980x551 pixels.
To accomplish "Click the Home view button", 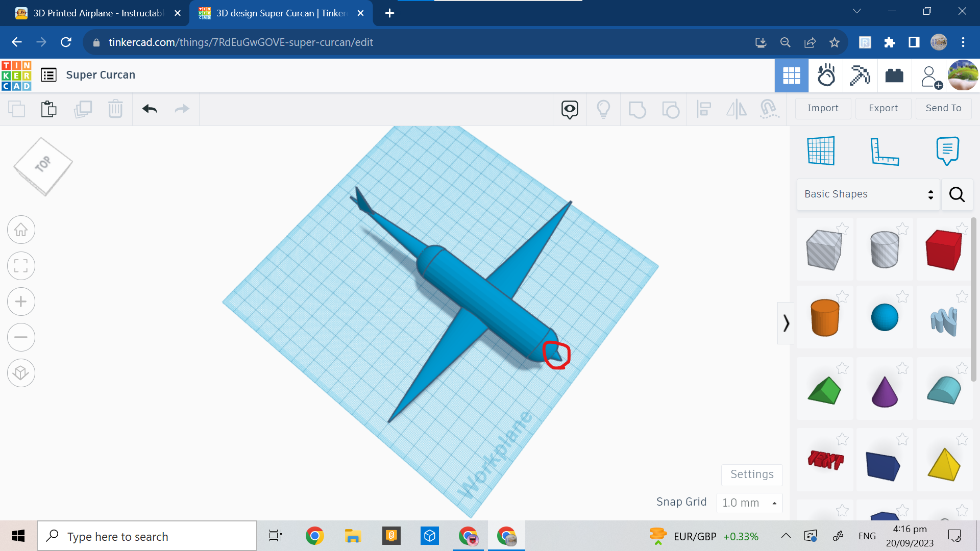I will tap(21, 230).
